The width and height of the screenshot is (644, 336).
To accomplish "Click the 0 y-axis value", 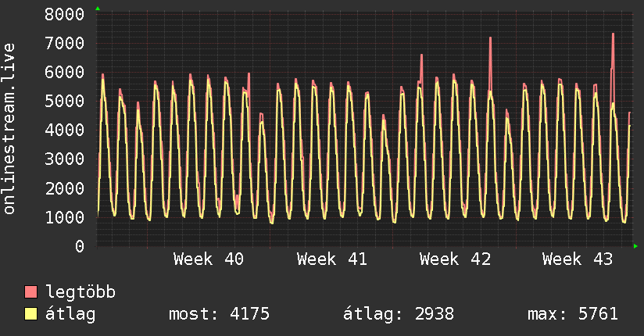I will coord(80,246).
